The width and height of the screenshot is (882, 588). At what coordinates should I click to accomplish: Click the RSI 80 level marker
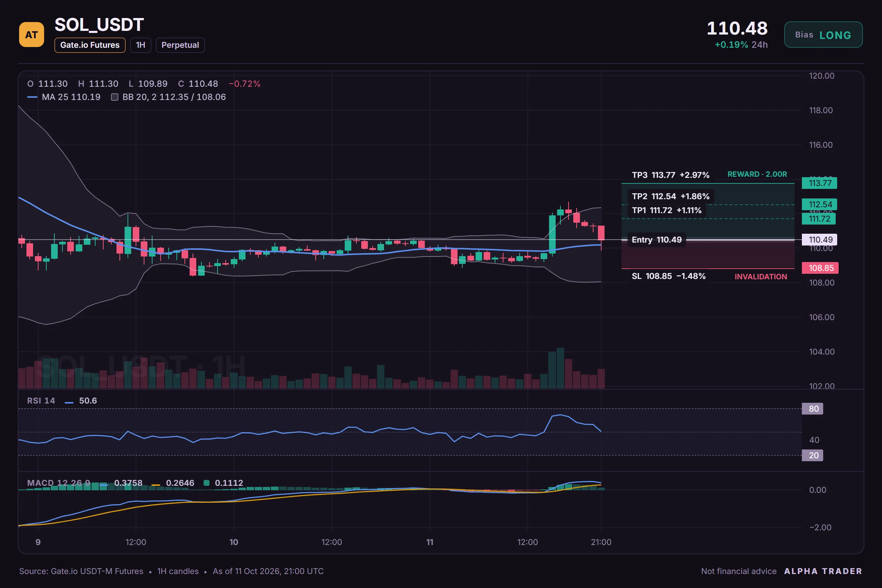click(x=812, y=409)
